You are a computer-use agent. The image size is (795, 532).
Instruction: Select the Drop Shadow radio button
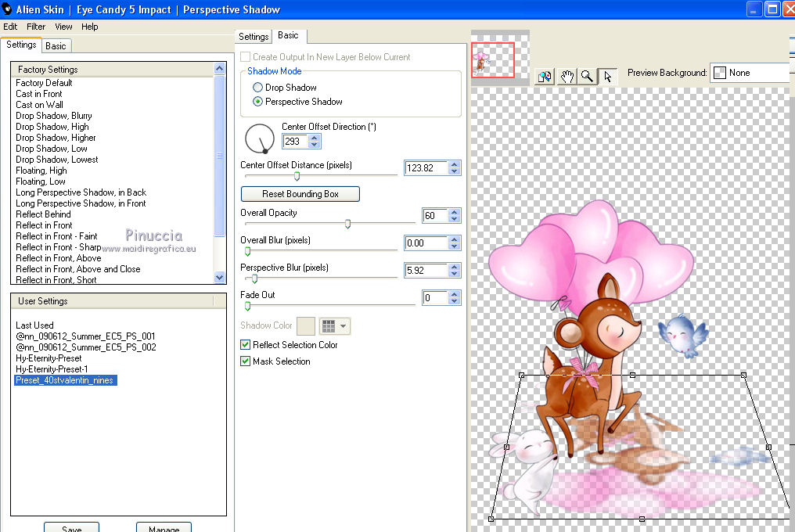(257, 87)
